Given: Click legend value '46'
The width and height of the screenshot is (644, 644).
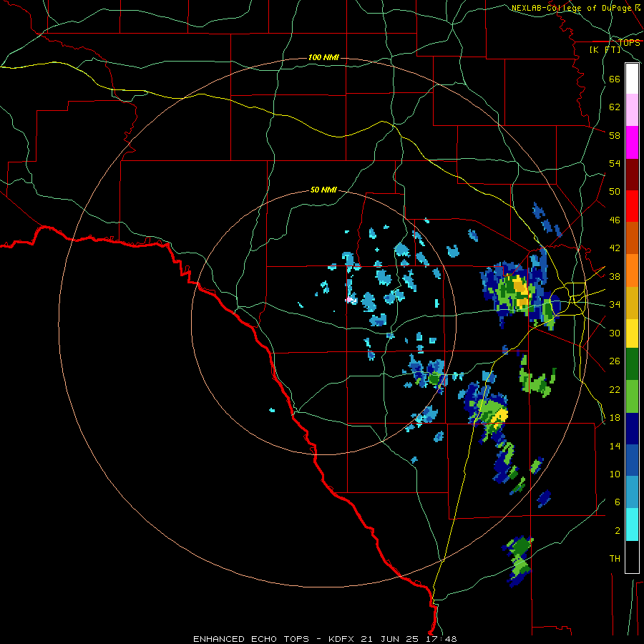Looking at the screenshot, I should [x=615, y=220].
